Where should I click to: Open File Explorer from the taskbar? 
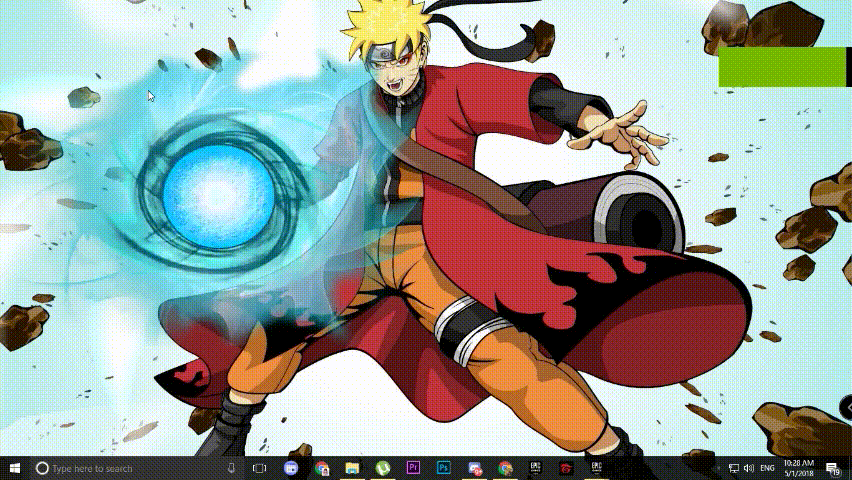coord(352,468)
